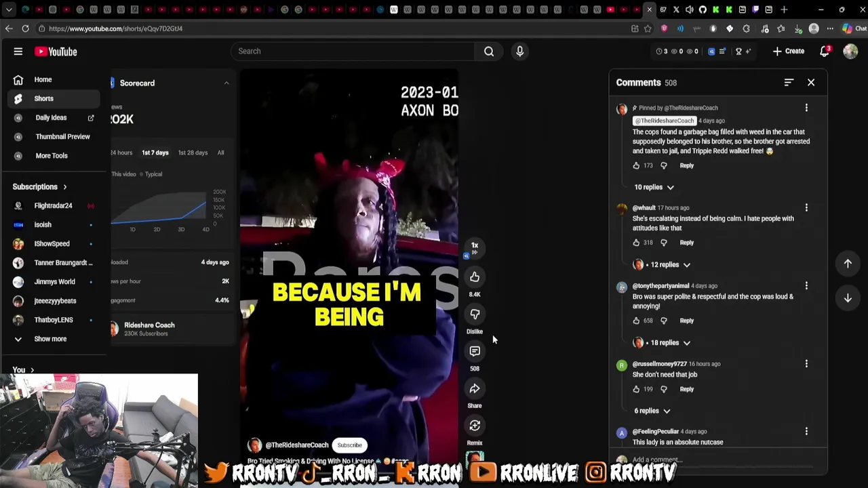Change playback speed 1x control
The width and height of the screenshot is (868, 488).
point(475,248)
